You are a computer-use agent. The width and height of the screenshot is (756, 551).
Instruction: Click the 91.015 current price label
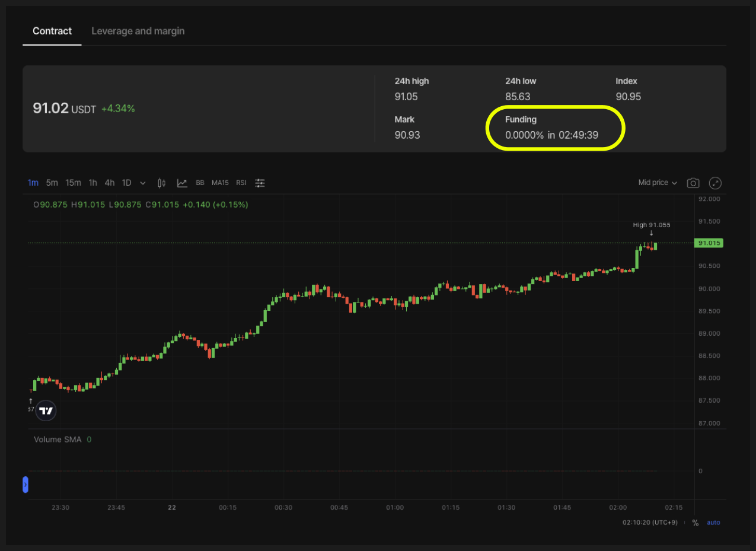click(709, 243)
